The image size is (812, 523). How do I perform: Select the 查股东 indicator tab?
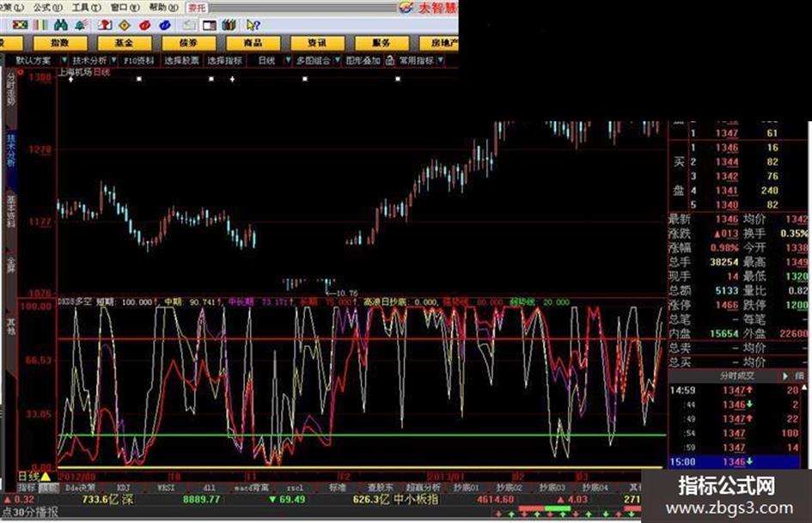click(380, 488)
